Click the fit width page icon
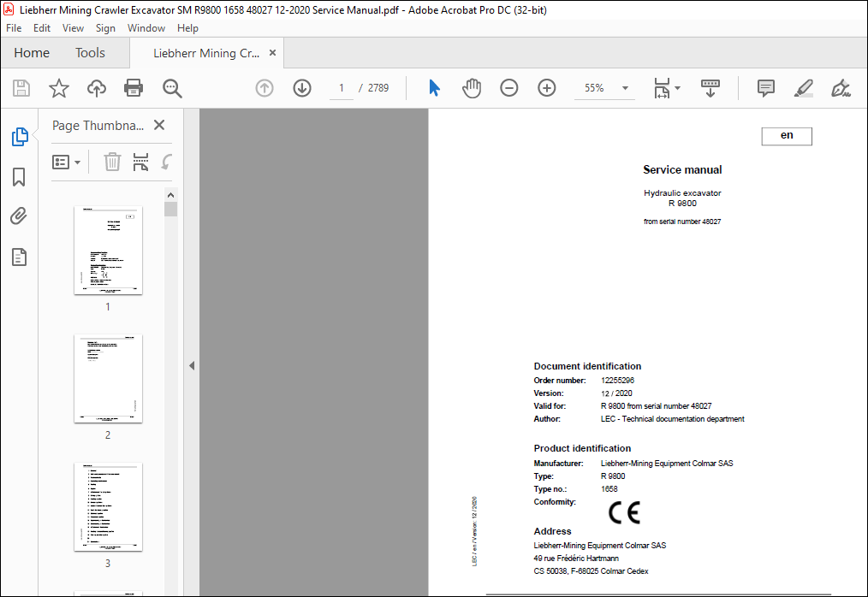Image resolution: width=868 pixels, height=597 pixels. click(662, 88)
